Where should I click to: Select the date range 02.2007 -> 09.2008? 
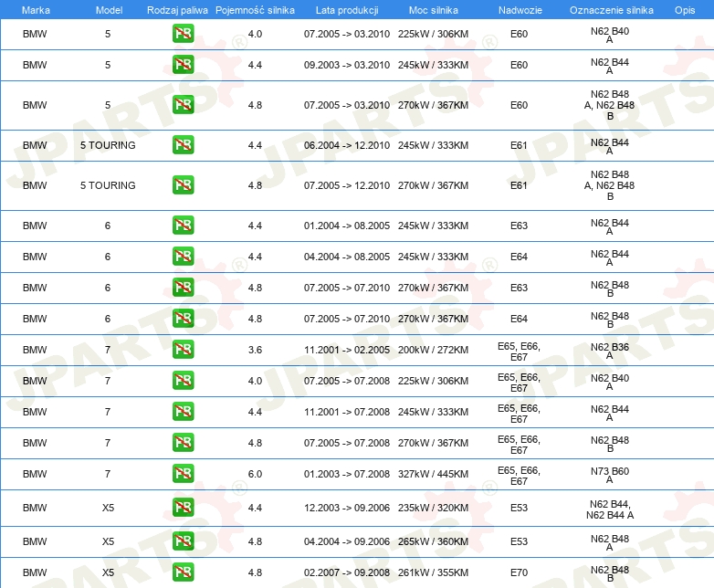tap(347, 572)
